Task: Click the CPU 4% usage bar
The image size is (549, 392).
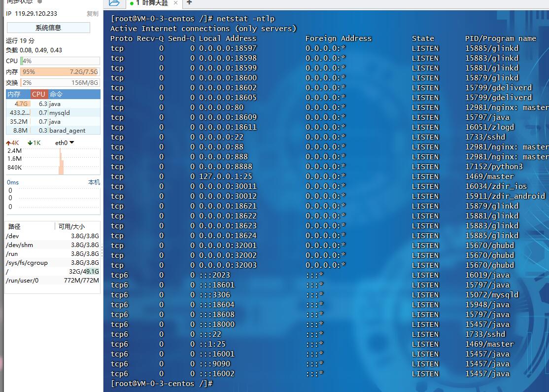Action: pos(60,61)
